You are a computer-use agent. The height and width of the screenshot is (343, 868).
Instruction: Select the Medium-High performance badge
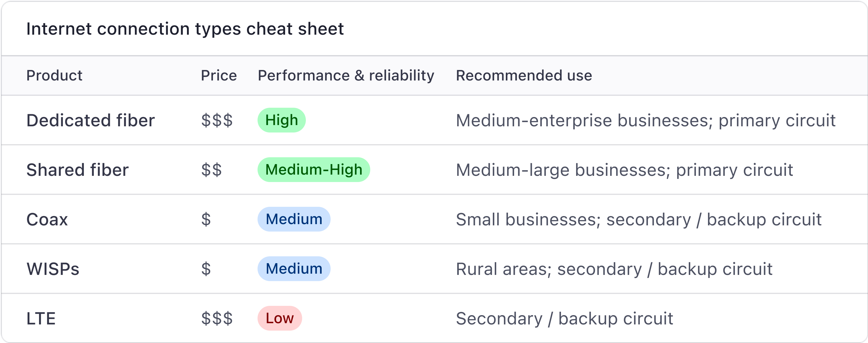coord(314,170)
